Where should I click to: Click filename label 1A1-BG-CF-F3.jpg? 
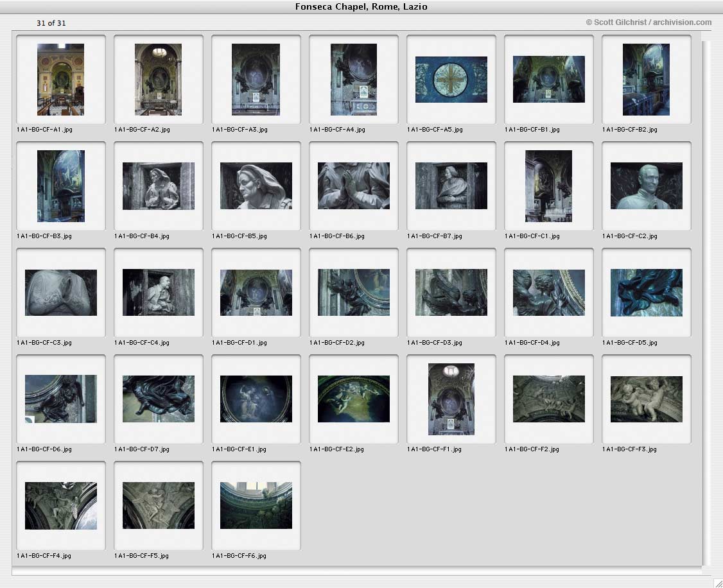tap(629, 449)
